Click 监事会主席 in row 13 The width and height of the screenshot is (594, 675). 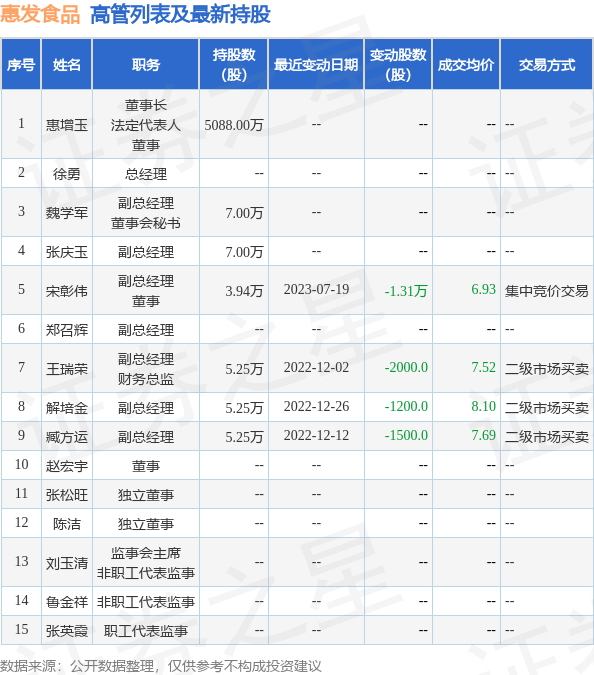click(x=146, y=553)
